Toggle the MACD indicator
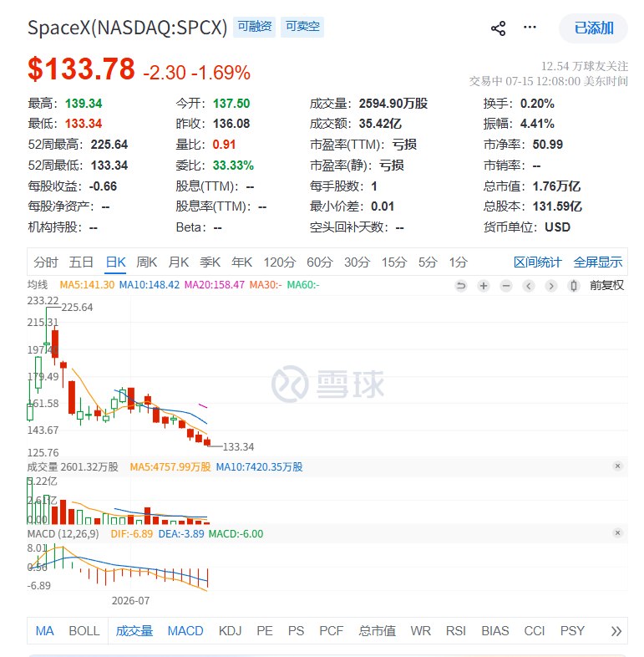The height and width of the screenshot is (657, 644). (185, 630)
